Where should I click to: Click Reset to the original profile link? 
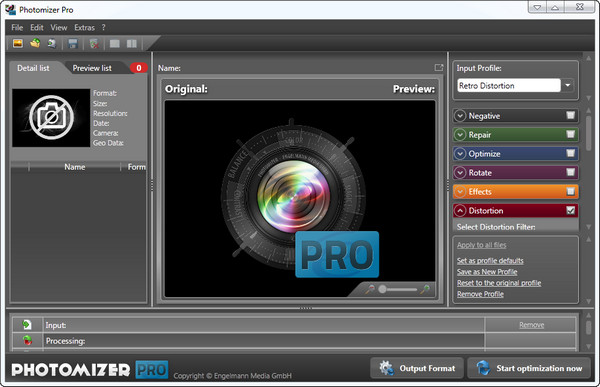click(x=499, y=283)
